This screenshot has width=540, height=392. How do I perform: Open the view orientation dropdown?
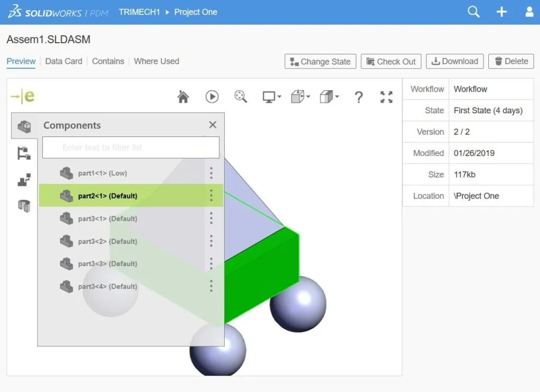pos(329,97)
